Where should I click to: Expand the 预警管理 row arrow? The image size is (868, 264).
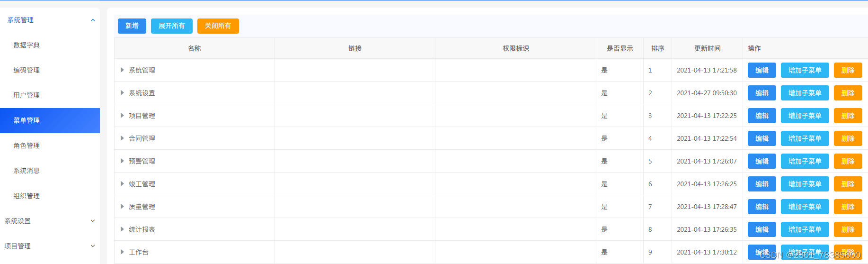point(122,161)
